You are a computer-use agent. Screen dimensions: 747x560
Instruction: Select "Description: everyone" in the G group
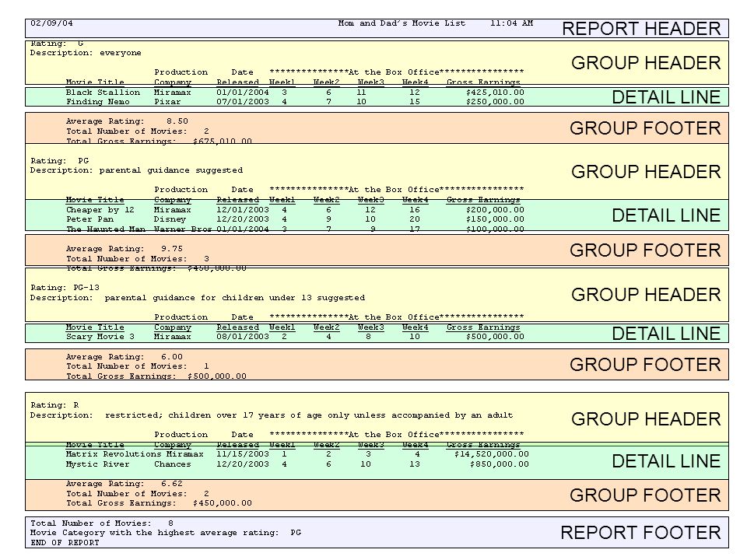click(86, 53)
